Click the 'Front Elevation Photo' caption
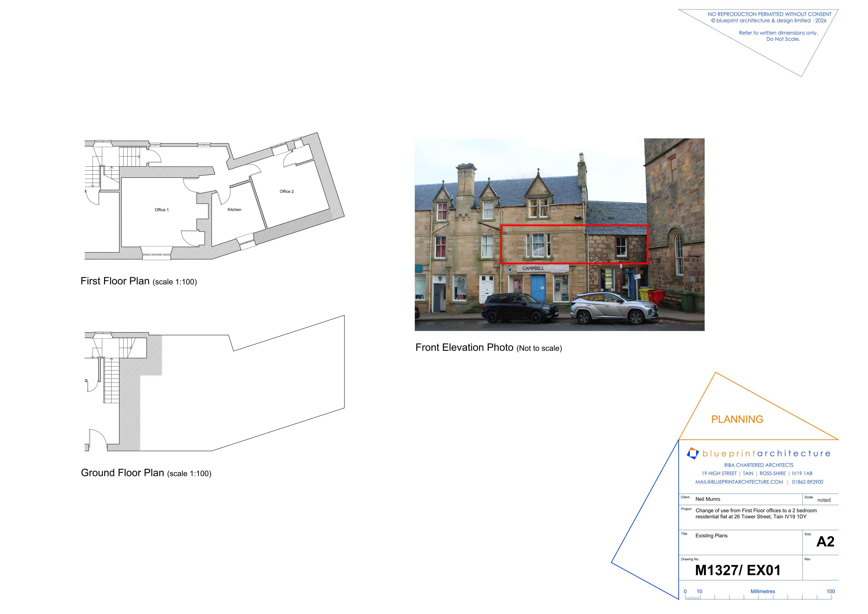Viewport: 868px width, 614px height. point(489,348)
